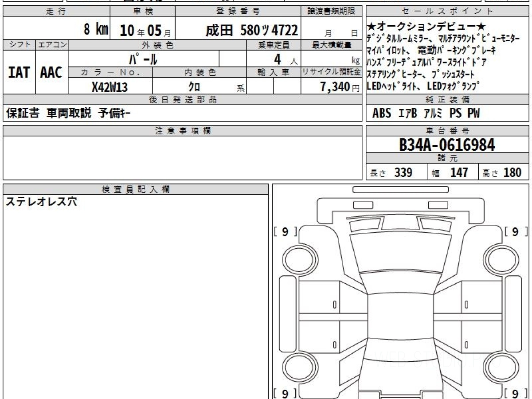This screenshot has width=532, height=399.
Task: Click the color number X42W13 field
Action: pyautogui.click(x=110, y=87)
